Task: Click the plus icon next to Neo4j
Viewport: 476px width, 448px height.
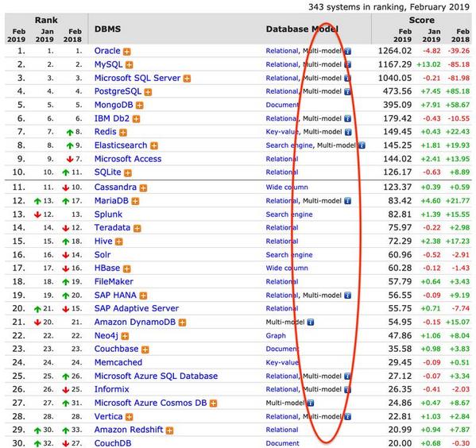Action: tap(125, 336)
